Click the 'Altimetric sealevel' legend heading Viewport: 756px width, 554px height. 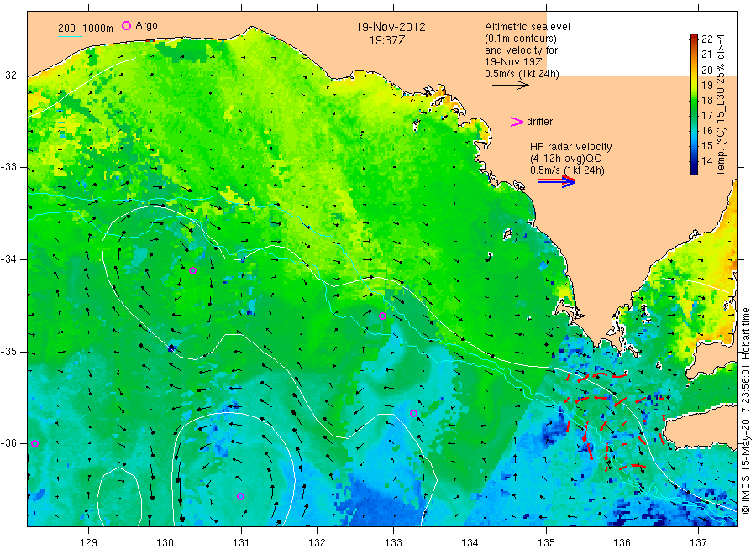pyautogui.click(x=528, y=27)
